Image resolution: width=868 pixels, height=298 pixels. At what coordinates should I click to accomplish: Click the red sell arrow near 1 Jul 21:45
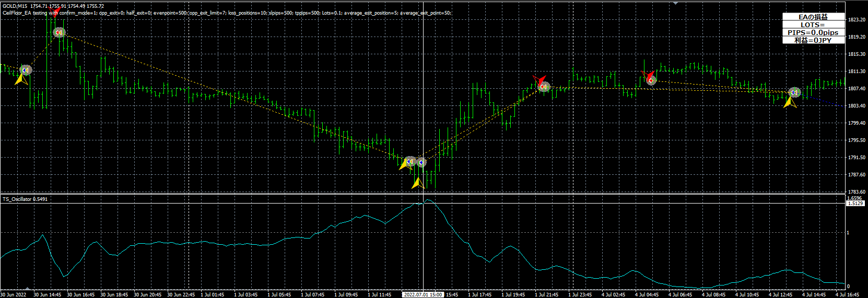coord(538,80)
